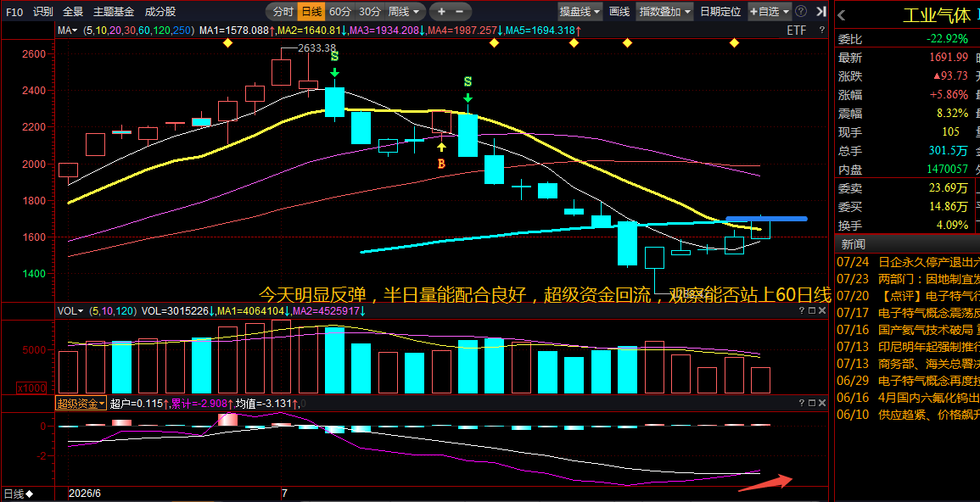Open 07/16 news 国产氦气技术破局
This screenshot has width=980, height=502.
(x=908, y=329)
